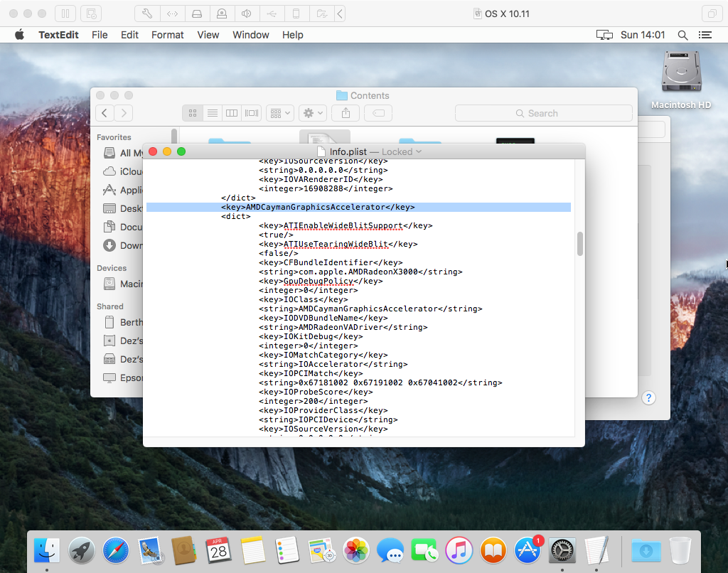The width and height of the screenshot is (728, 573).
Task: Open Calendar from the Dock
Action: pos(218,551)
